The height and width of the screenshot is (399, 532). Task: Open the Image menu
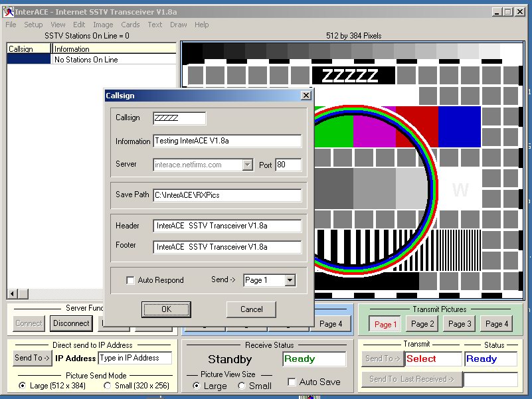(103, 25)
